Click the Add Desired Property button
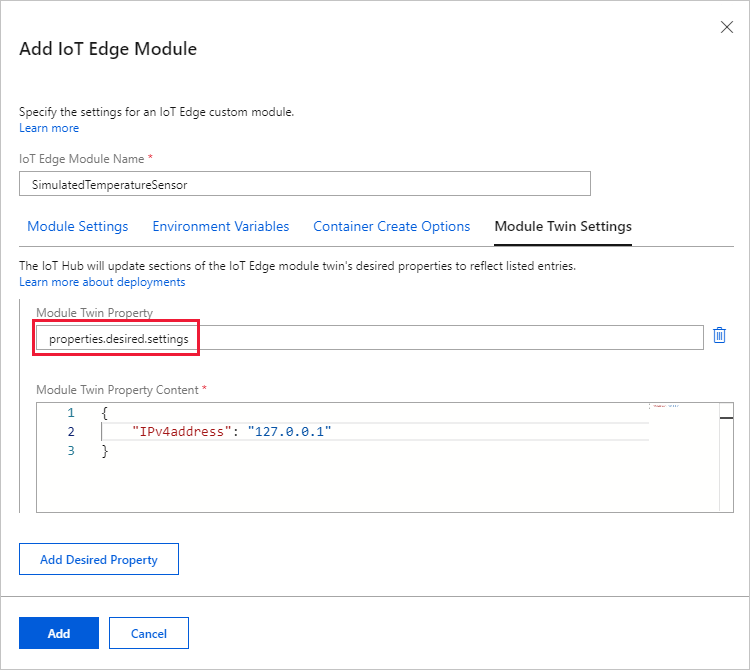750x670 pixels. coord(99,560)
